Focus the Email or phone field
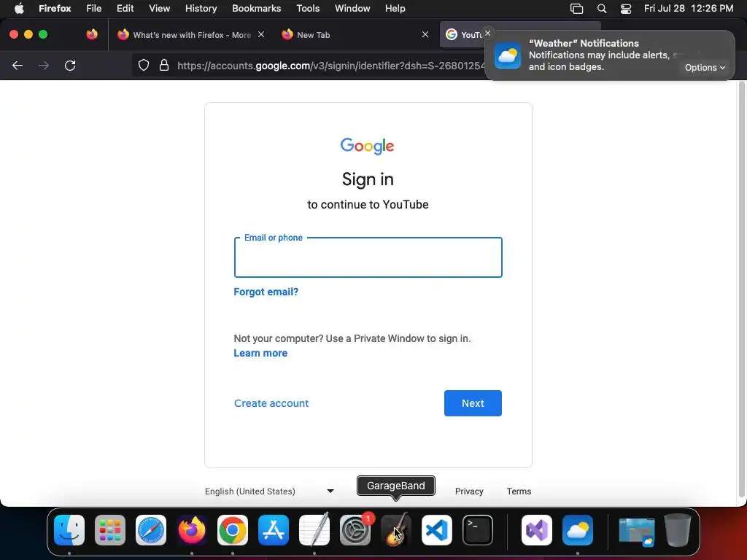 click(368, 257)
